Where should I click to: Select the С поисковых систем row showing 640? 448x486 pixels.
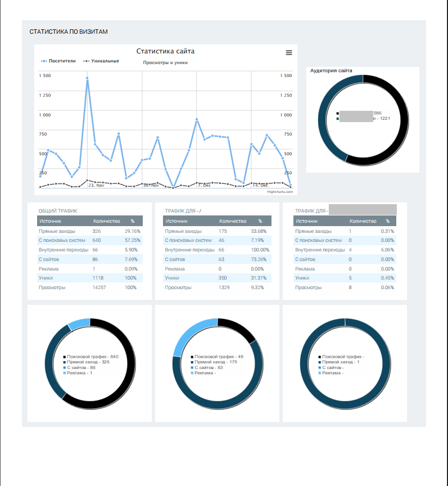(x=90, y=240)
